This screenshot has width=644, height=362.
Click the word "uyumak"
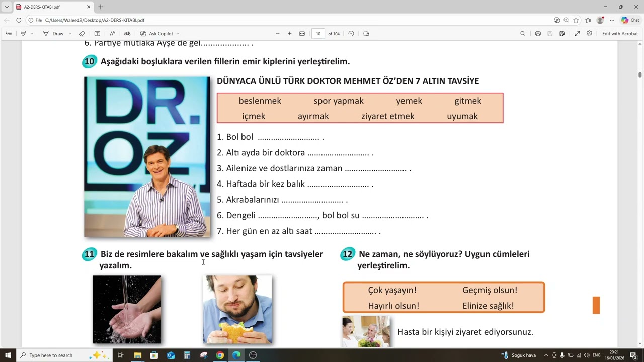[462, 116]
